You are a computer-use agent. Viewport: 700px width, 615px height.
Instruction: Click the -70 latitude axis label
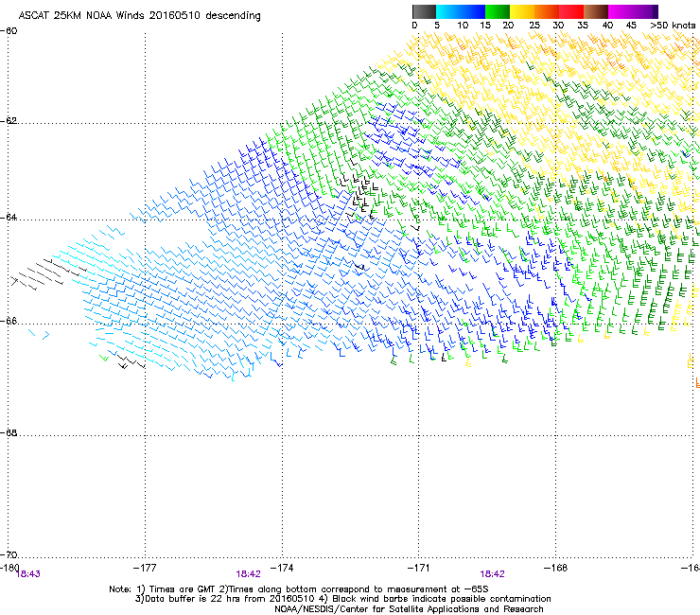[x=9, y=555]
